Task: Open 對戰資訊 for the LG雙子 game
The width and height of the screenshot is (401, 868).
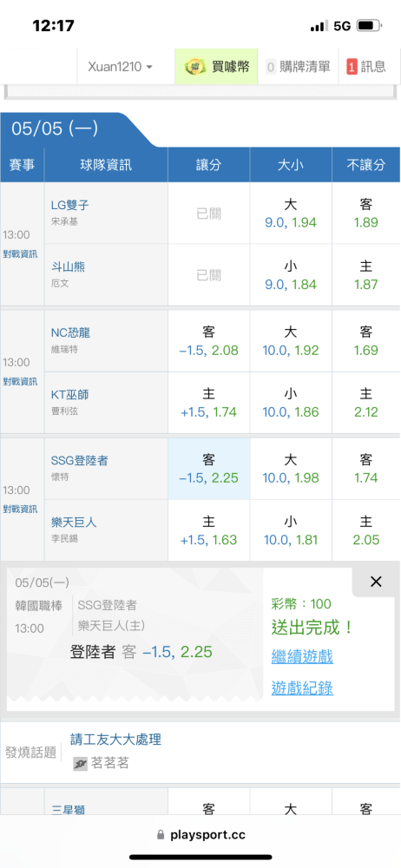Action: pos(20,254)
